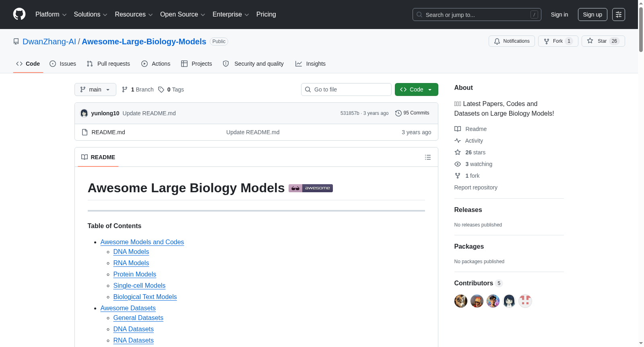
Task: Expand the Solutions menu
Action: (x=91, y=15)
